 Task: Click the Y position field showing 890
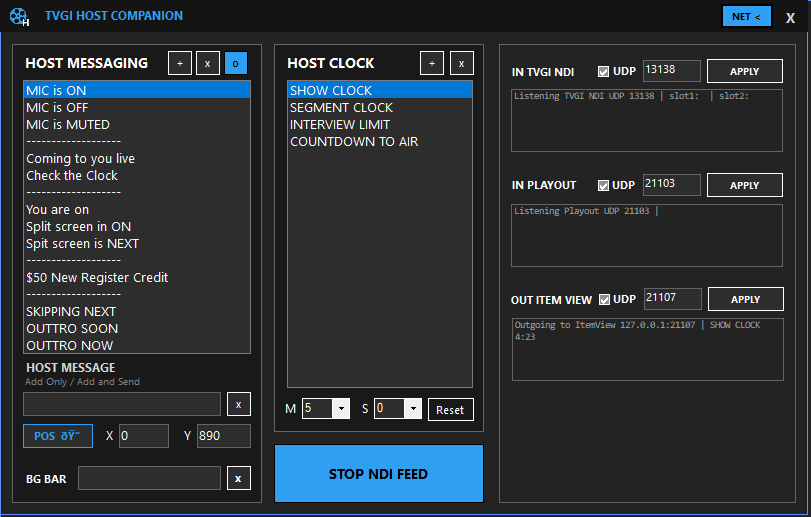pyautogui.click(x=223, y=436)
